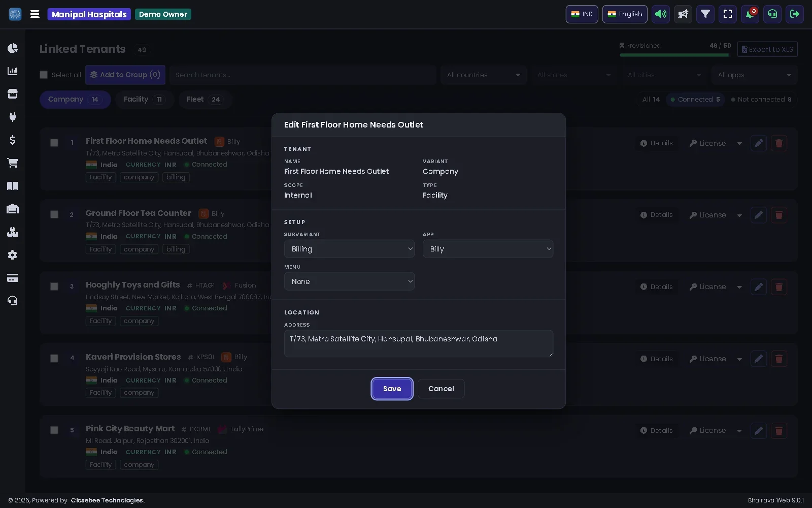
Task: Toggle fullscreen mode icon
Action: click(728, 14)
